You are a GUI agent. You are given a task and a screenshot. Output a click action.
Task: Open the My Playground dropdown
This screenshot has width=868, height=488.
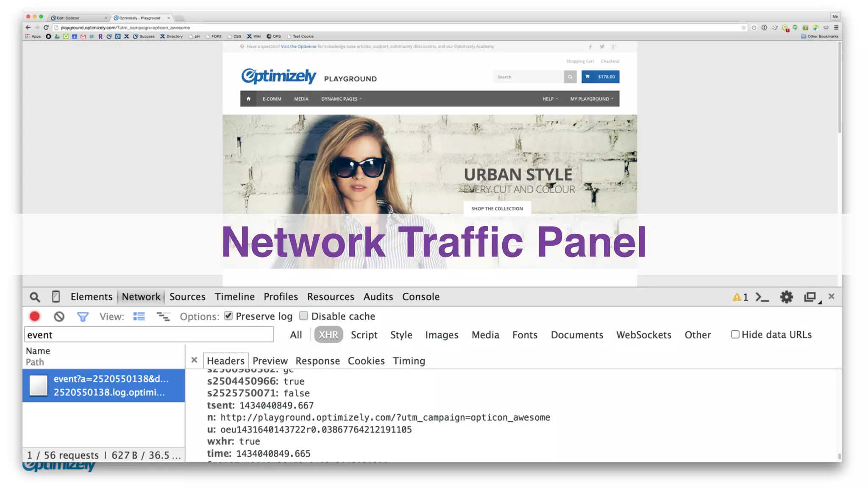tap(591, 99)
